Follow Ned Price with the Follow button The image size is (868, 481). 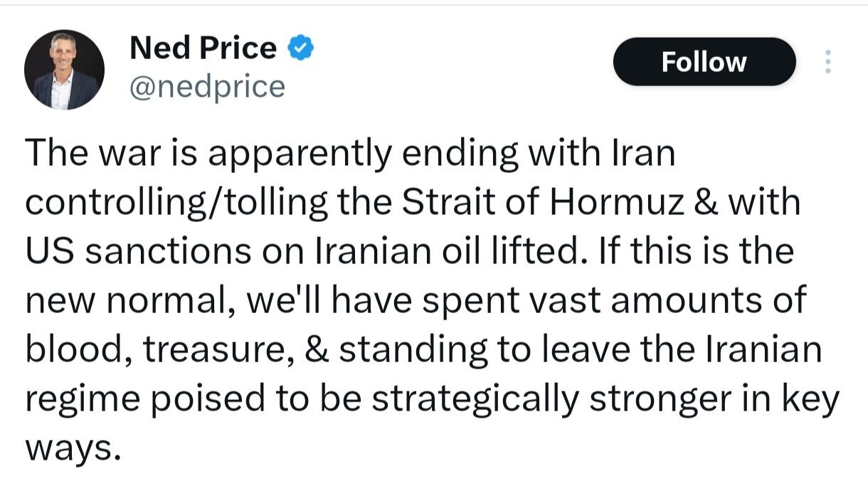coord(704,62)
